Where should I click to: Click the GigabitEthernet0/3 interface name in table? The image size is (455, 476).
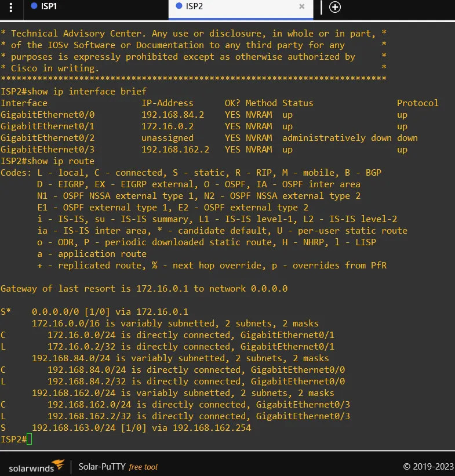(48, 150)
